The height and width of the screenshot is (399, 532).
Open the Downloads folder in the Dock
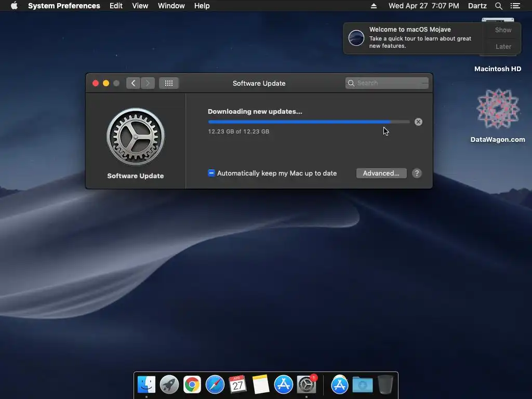362,385
